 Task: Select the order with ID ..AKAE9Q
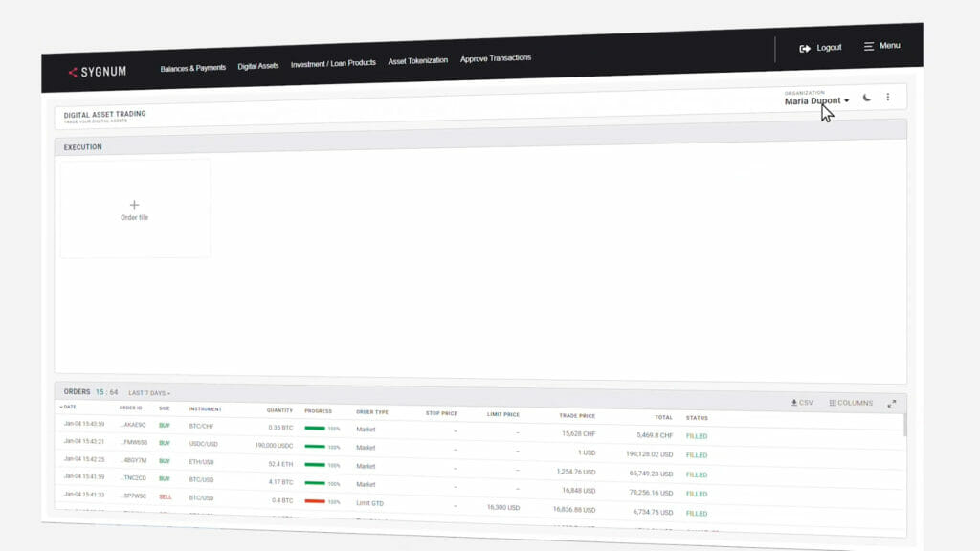(133, 425)
